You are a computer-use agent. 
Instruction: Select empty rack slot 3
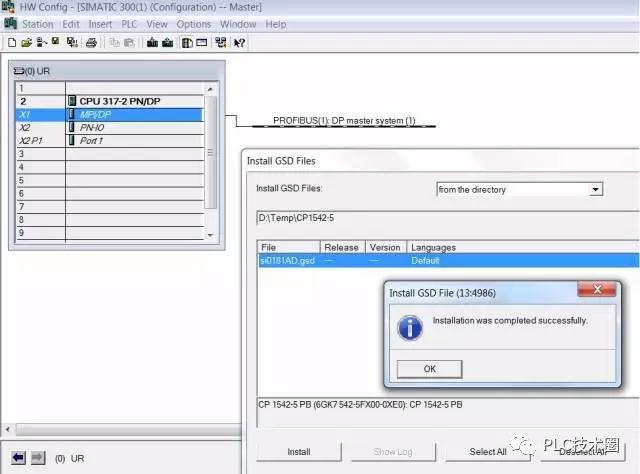(x=110, y=154)
